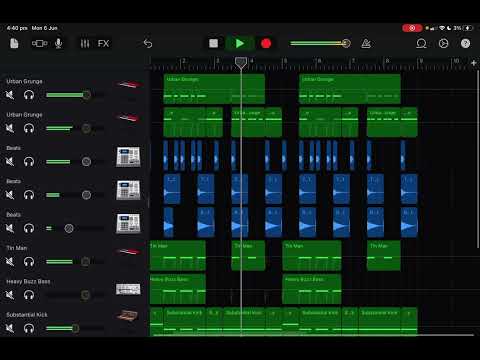Mute the second Urban Grunge track

pos(10,128)
